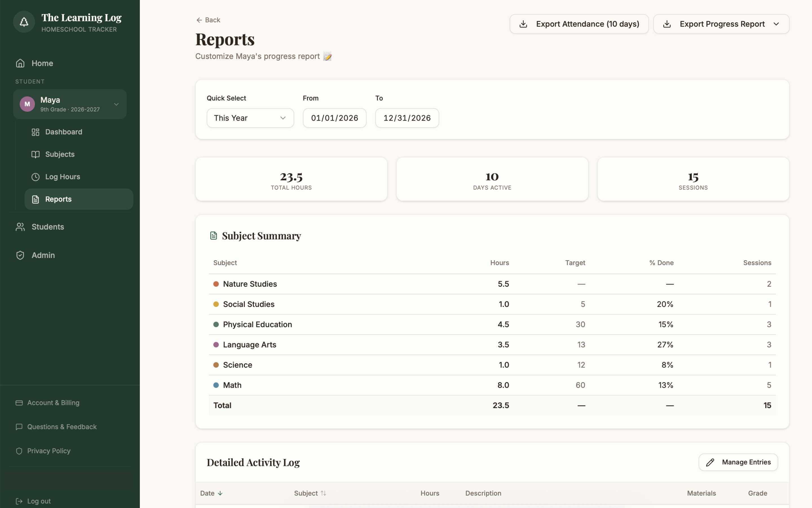Click the 23.5 Total Hours card

(291, 179)
